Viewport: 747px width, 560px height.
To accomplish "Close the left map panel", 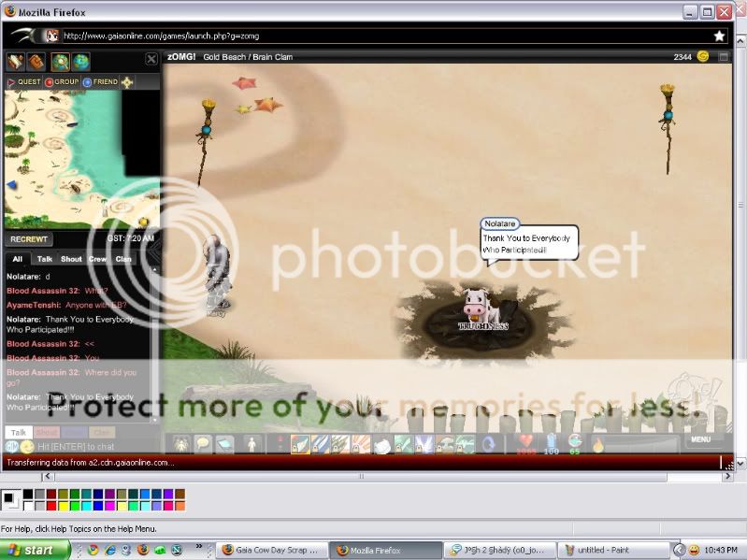I will click(x=151, y=59).
